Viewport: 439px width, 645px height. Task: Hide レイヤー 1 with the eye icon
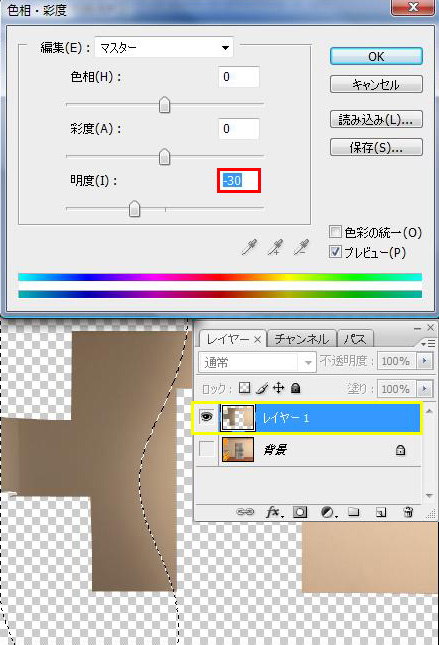[206, 417]
